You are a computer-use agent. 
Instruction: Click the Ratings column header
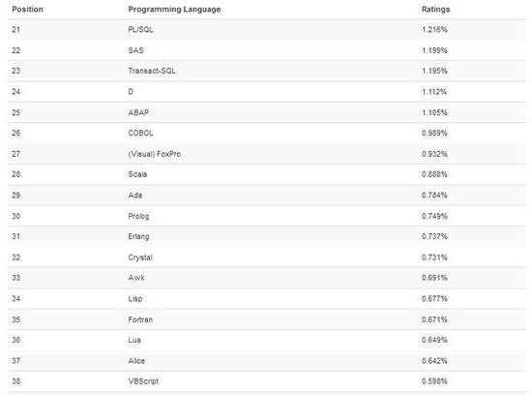pos(435,9)
